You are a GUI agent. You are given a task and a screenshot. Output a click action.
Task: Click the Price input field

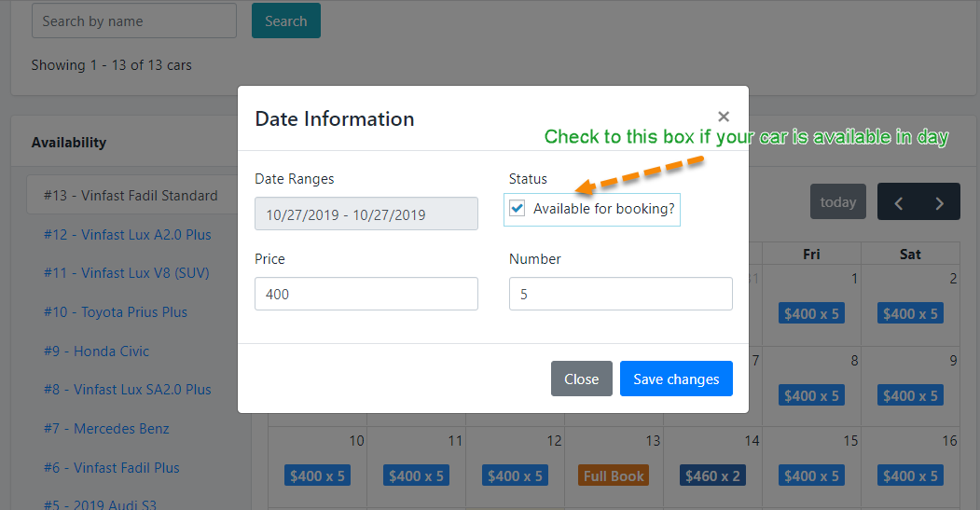pyautogui.click(x=366, y=294)
